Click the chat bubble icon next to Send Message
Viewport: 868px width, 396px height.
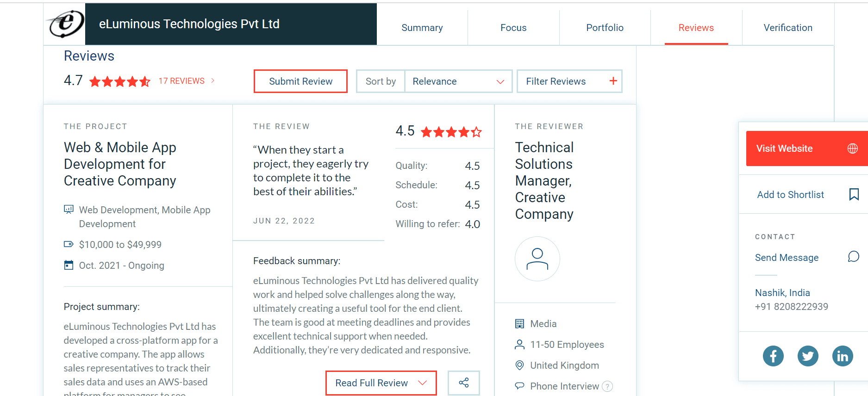[853, 257]
